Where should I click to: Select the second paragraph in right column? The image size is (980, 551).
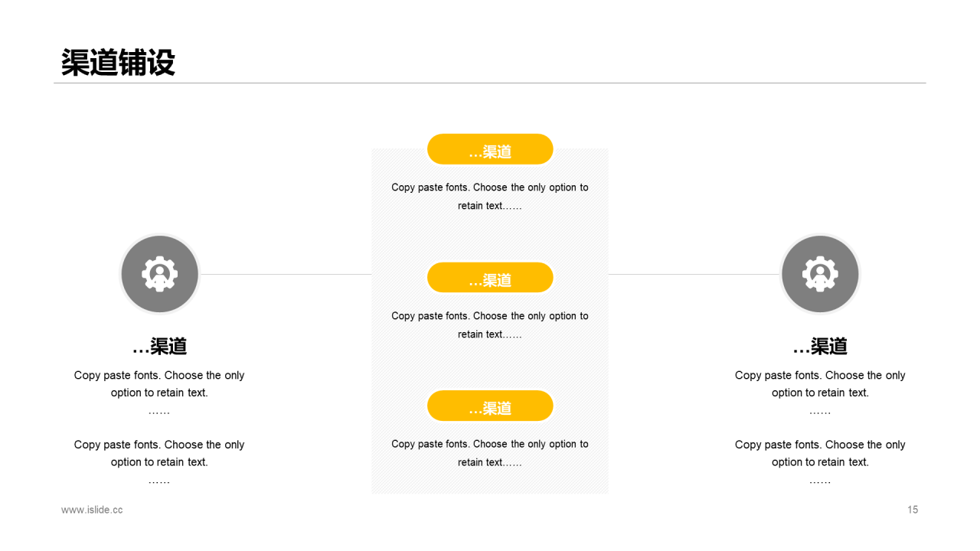click(x=820, y=453)
